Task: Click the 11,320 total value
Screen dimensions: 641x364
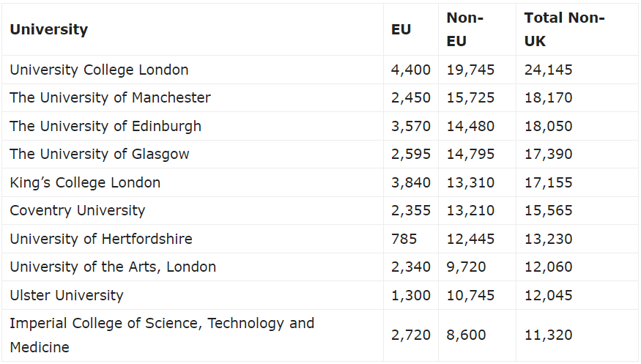Action: (x=548, y=335)
